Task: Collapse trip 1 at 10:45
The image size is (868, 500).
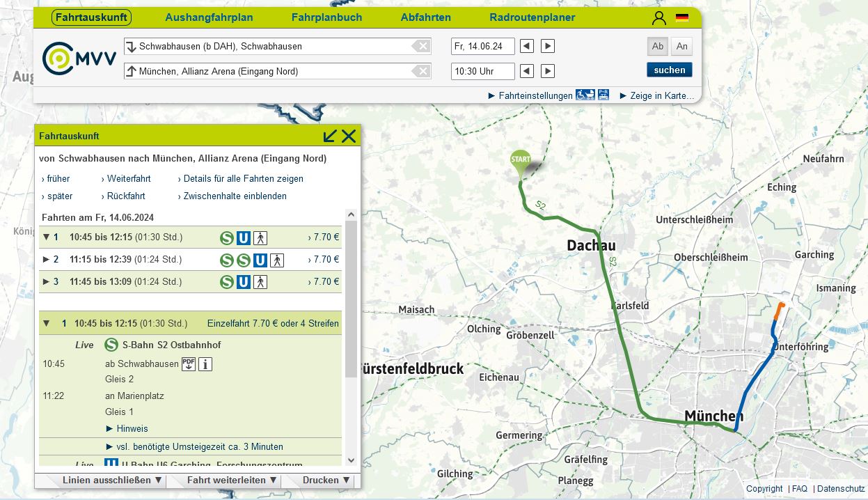Action: pos(47,237)
